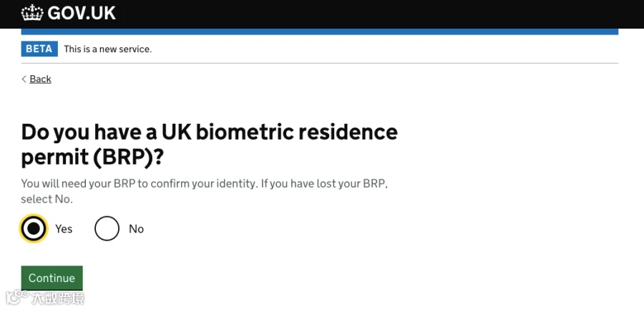Click the 'This is a new service' text

[x=107, y=49]
